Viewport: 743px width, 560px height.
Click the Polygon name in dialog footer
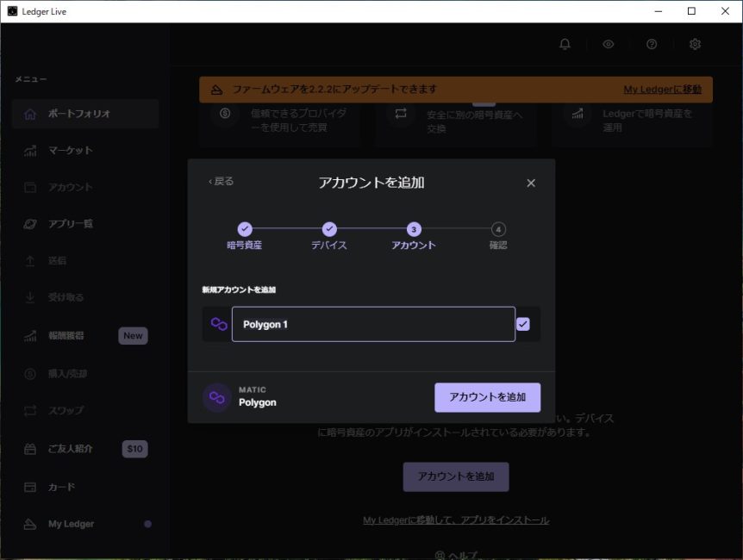pyautogui.click(x=258, y=402)
